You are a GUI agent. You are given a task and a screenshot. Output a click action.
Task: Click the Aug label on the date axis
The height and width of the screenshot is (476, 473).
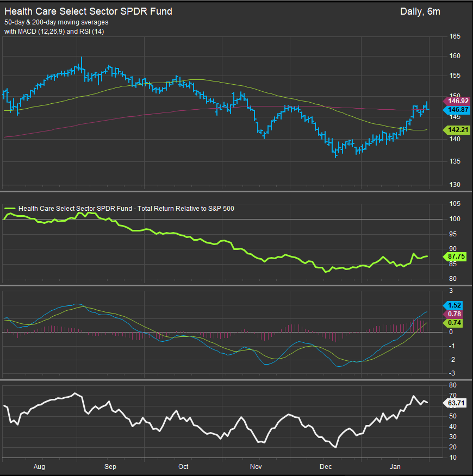pos(39,467)
